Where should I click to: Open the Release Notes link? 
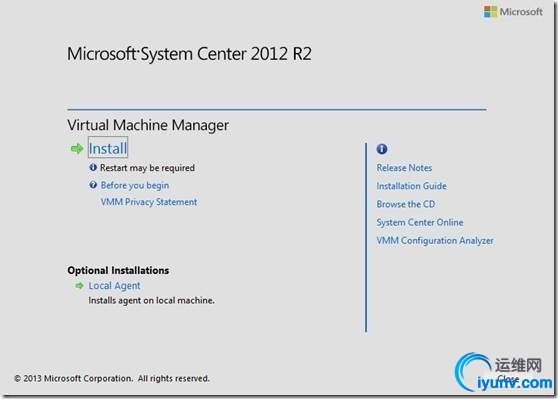click(x=404, y=168)
